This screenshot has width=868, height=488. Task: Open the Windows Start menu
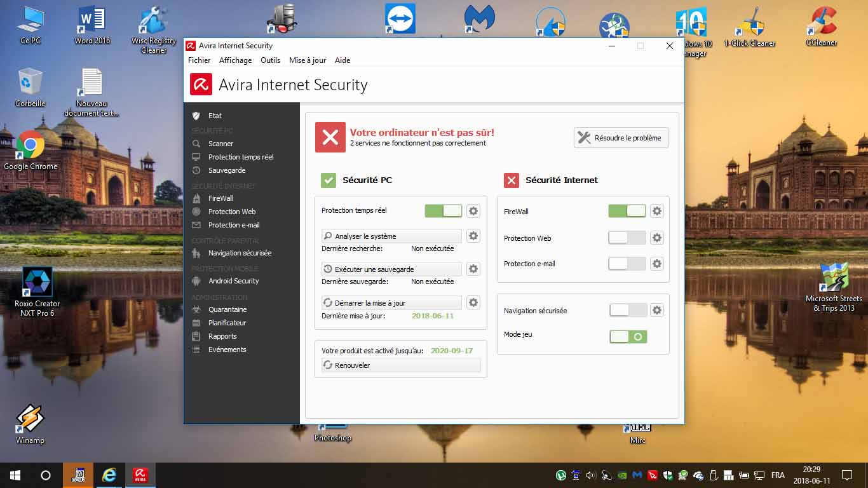pyautogui.click(x=15, y=475)
